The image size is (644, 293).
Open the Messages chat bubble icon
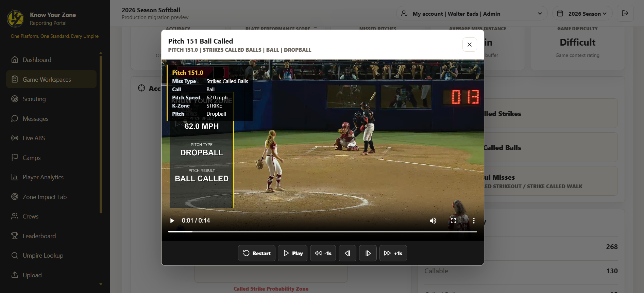pos(15,118)
